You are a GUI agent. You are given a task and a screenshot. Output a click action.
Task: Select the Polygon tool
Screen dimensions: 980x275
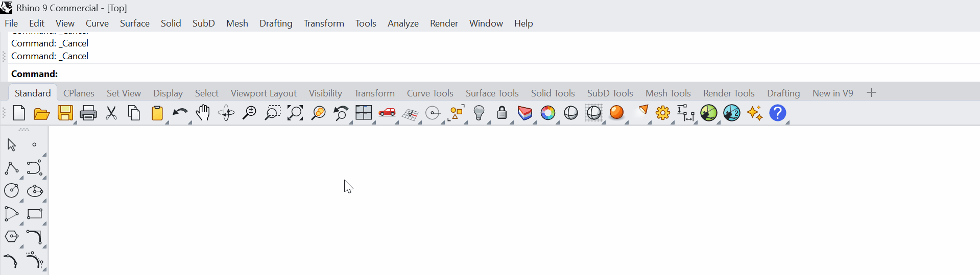12,237
